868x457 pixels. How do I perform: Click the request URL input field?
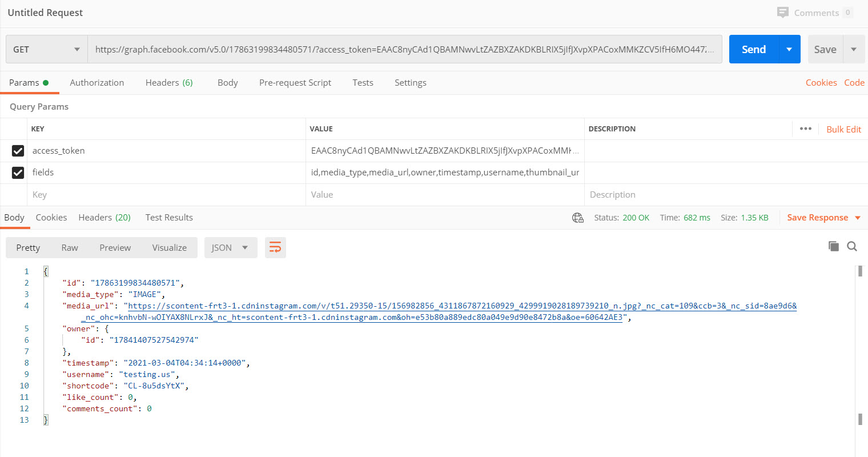coord(405,49)
